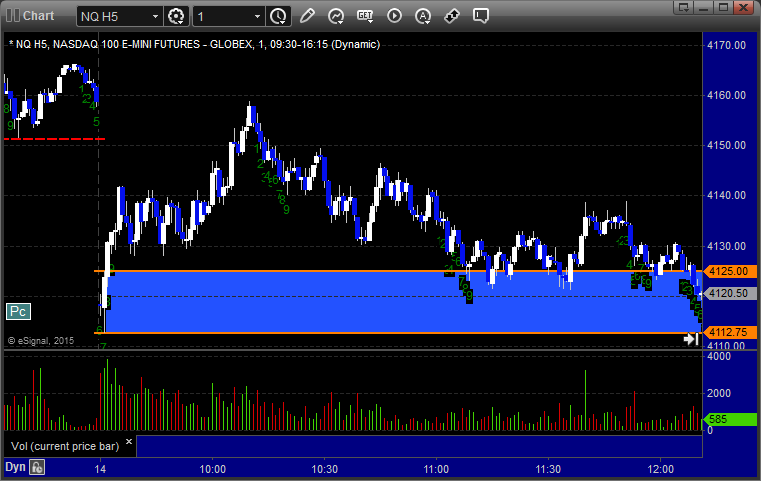Screen dimensions: 761x481
Task: Expand the interval dropdown showing 1
Action: (258, 17)
